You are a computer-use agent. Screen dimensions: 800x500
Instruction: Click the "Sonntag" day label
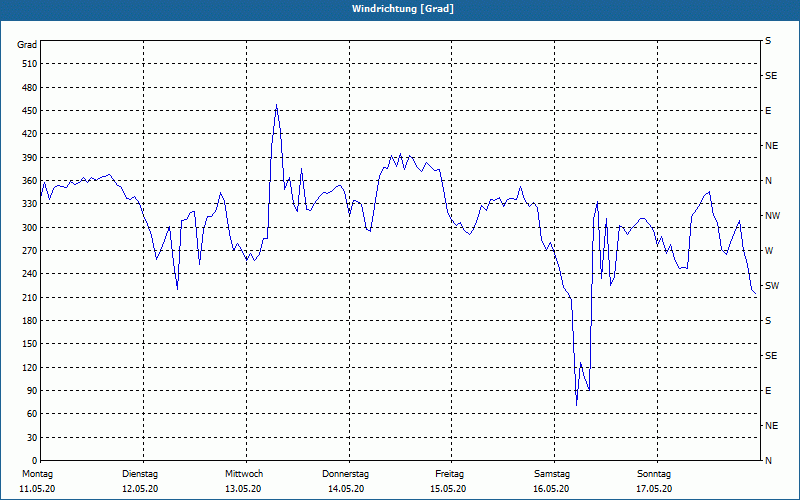[654, 474]
